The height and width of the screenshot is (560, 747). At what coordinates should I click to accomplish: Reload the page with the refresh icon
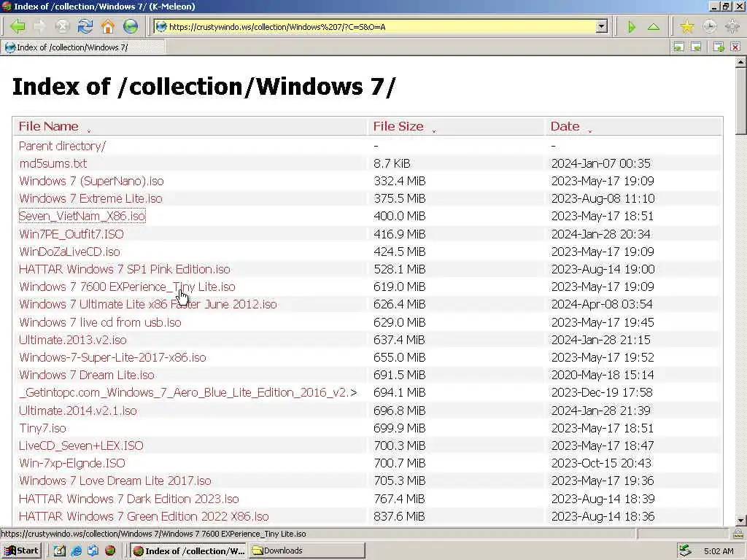coord(85,26)
